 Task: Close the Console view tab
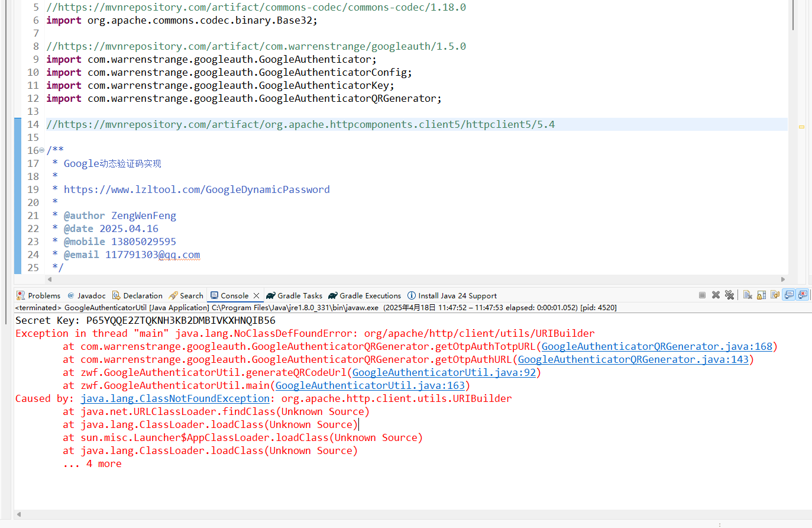256,295
